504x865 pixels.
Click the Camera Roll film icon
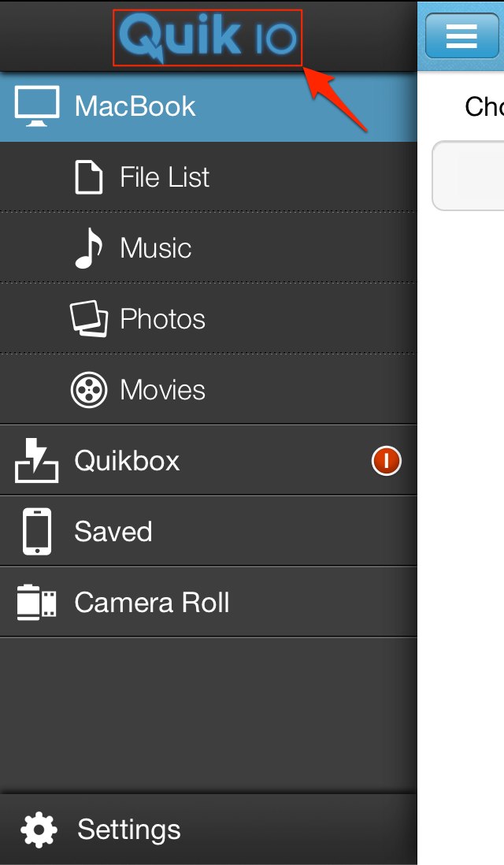point(36,603)
